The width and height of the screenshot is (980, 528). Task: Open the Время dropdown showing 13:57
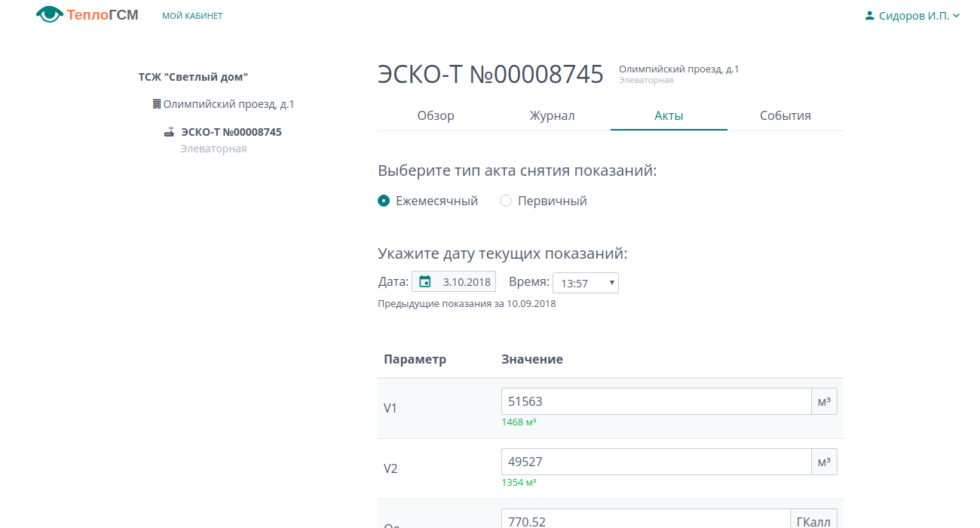[x=586, y=283]
